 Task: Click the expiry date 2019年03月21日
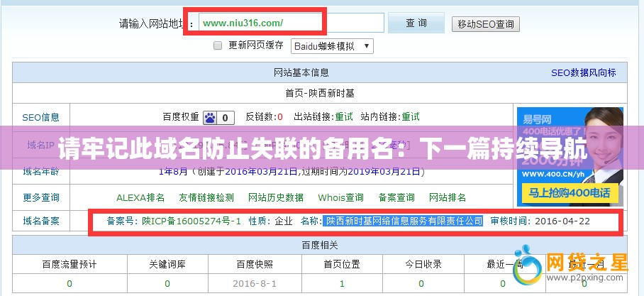[384, 172]
